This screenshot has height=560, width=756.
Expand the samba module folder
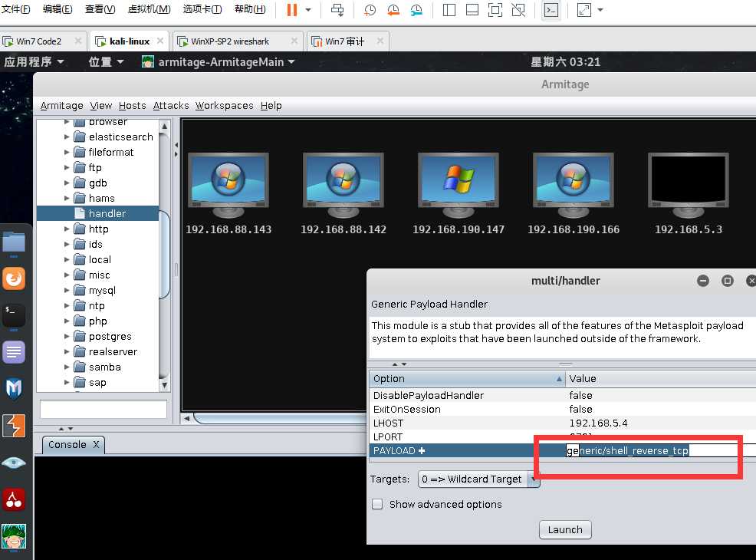[x=67, y=367]
